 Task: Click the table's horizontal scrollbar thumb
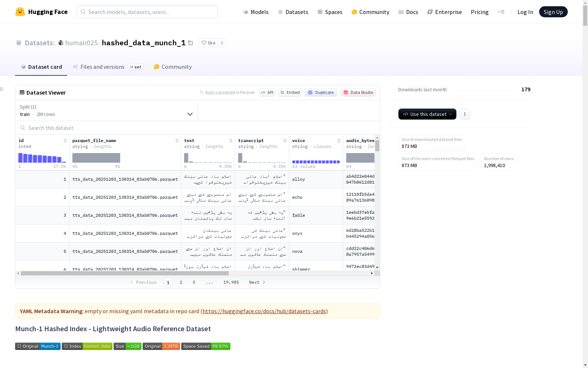(x=125, y=273)
